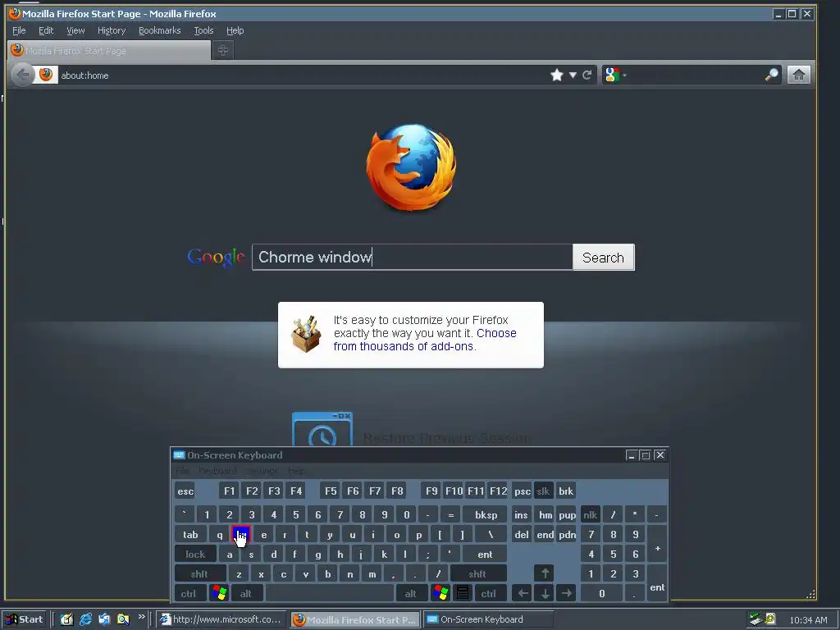Toggle the slk scroll lock key
This screenshot has width=840, height=630.
pos(543,491)
